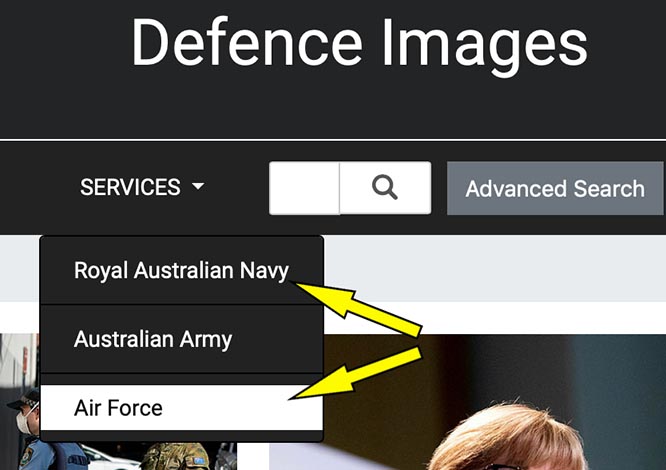The width and height of the screenshot is (666, 470).
Task: Select the Air Force menu entry
Action: coord(182,408)
